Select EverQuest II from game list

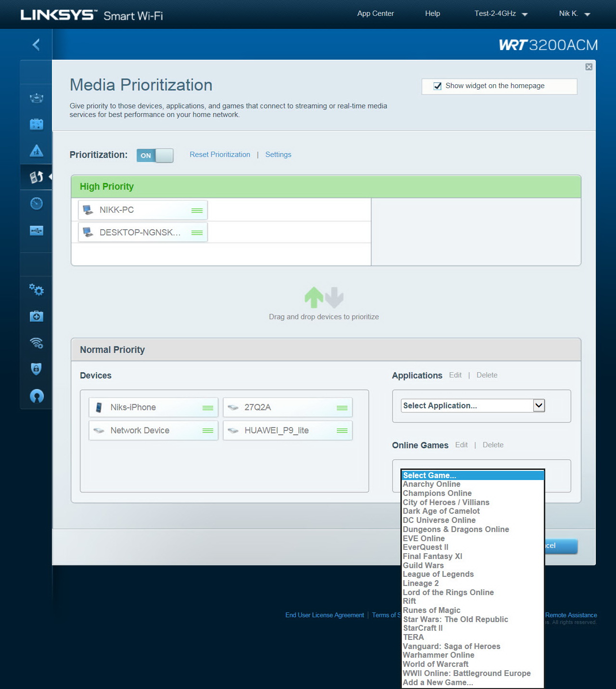(473, 547)
